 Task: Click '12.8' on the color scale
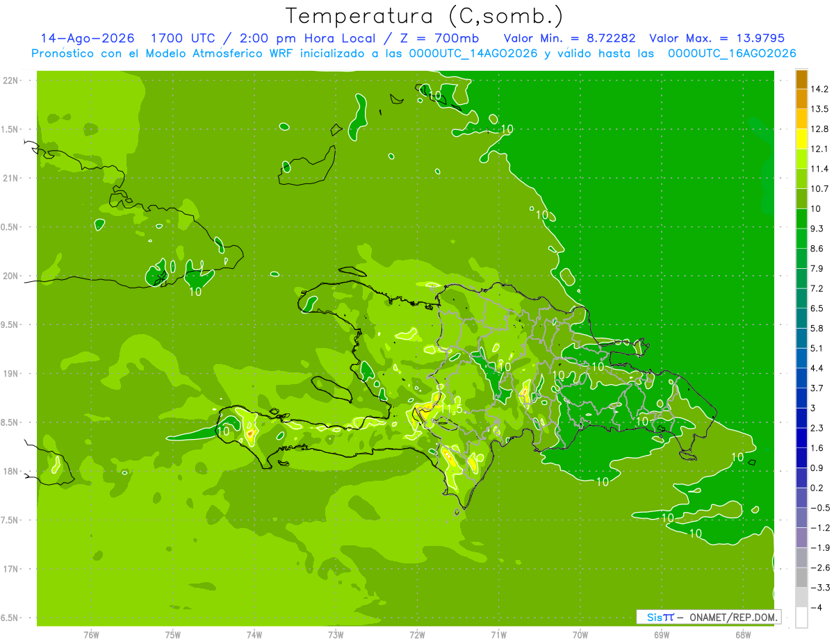pyautogui.click(x=819, y=129)
